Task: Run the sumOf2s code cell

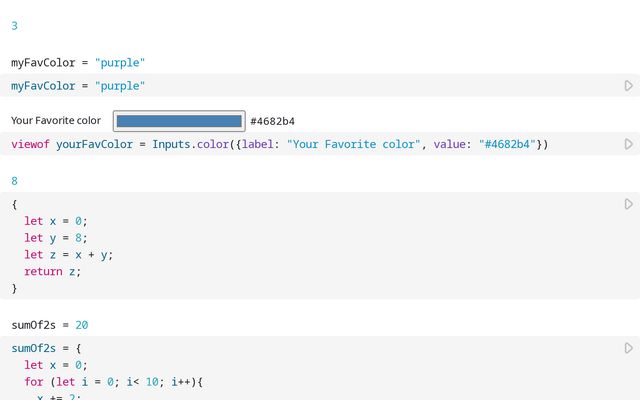Action: coord(628,348)
